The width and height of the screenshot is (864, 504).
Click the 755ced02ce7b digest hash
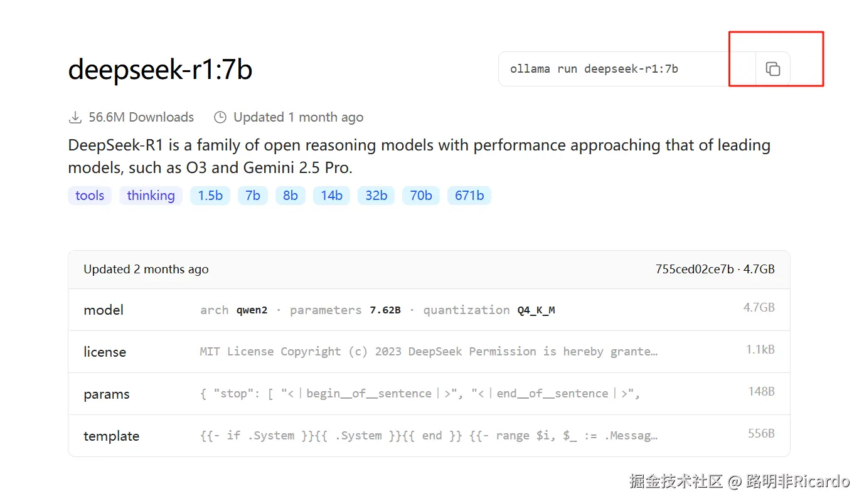(x=695, y=270)
